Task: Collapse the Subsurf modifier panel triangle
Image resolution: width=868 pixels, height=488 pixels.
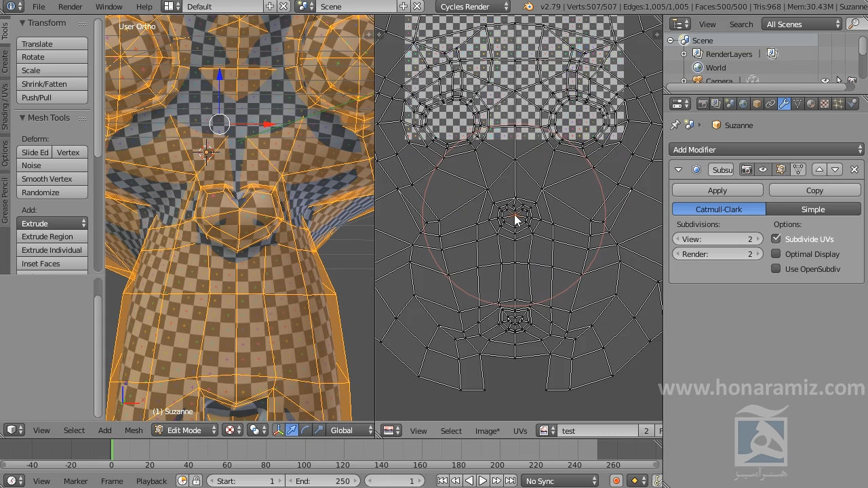Action: 678,169
